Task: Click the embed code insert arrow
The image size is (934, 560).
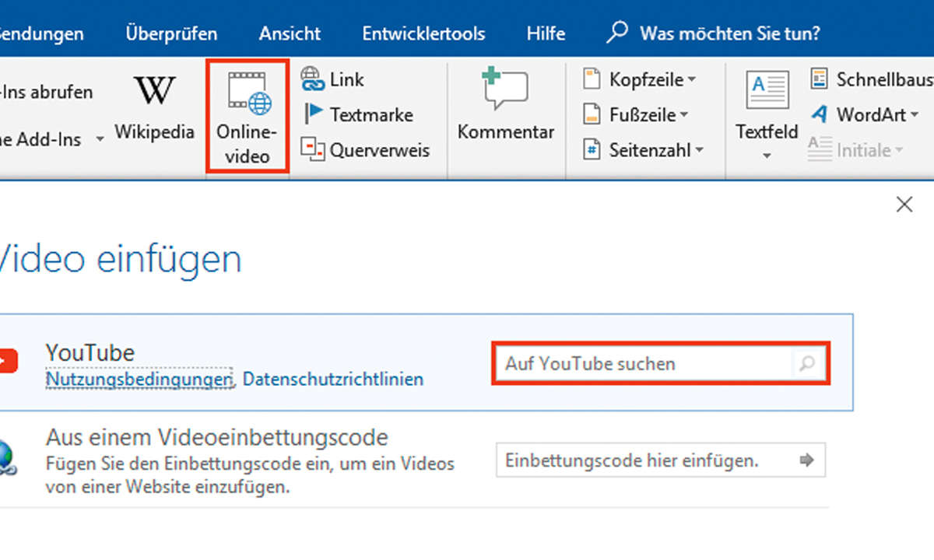Action: (806, 460)
